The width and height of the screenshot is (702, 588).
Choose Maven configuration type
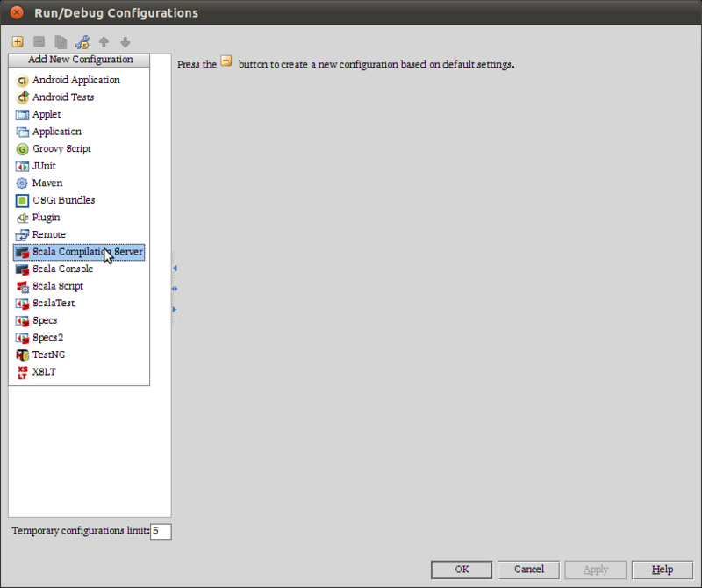click(79, 183)
